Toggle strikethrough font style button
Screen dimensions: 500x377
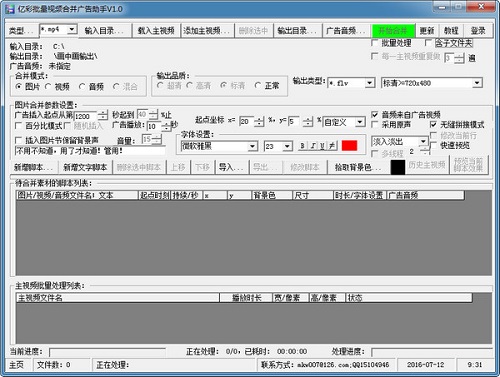(332, 146)
